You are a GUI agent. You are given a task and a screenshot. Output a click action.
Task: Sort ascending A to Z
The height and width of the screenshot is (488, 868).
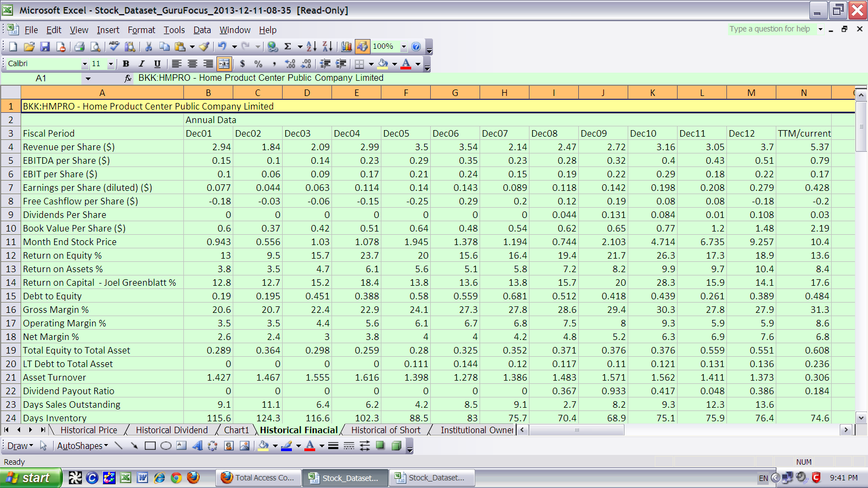[311, 47]
